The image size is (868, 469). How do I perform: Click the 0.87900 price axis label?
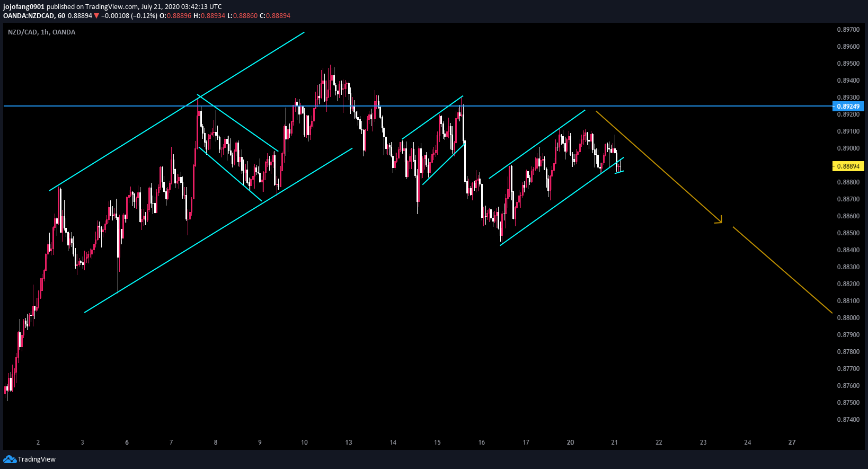coord(848,335)
